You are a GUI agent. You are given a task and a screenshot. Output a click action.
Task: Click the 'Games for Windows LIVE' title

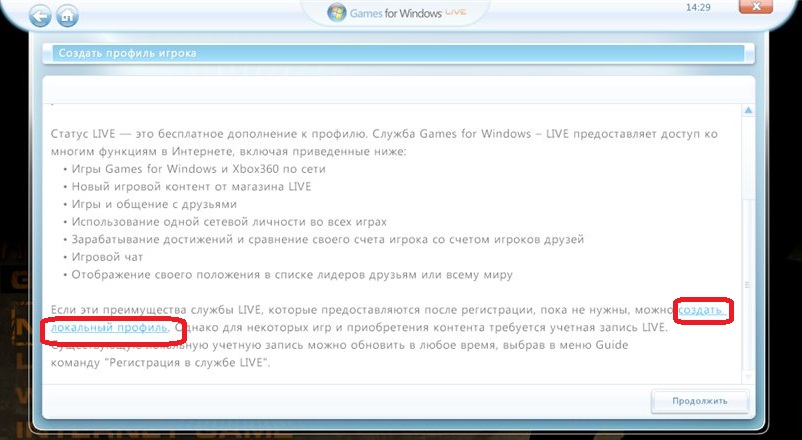tap(408, 13)
